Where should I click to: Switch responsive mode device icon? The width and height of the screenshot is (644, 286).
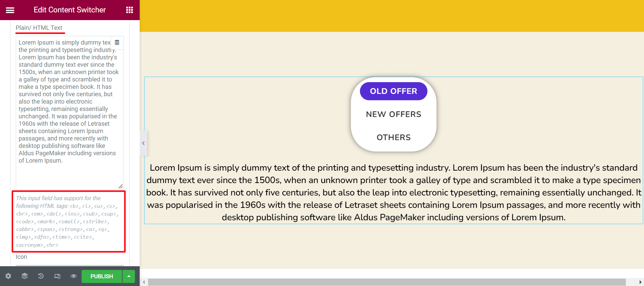pos(57,276)
